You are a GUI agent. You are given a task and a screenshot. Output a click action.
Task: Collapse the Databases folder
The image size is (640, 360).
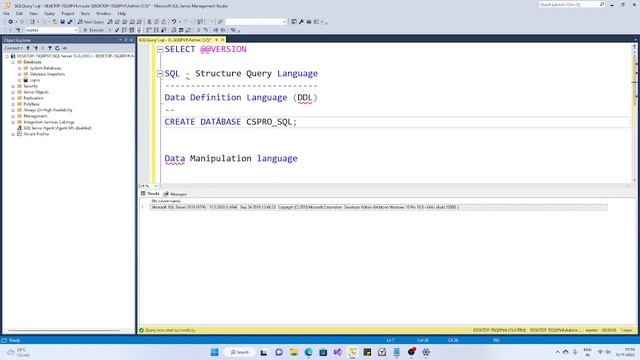click(x=13, y=62)
